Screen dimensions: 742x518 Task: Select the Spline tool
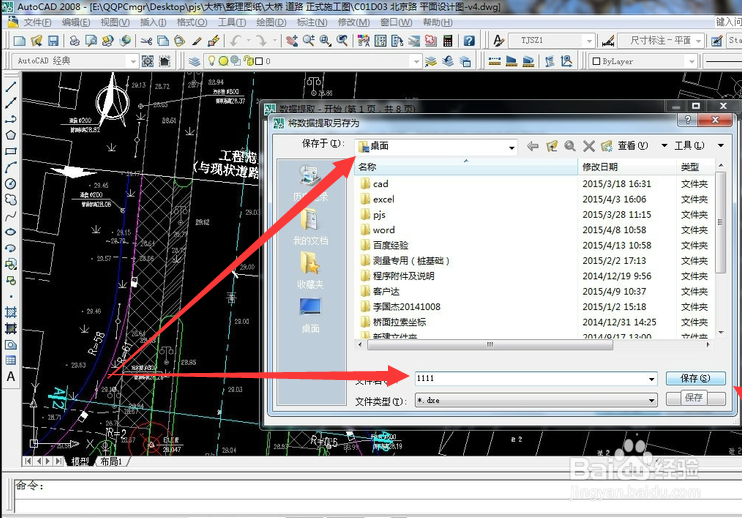(x=10, y=216)
